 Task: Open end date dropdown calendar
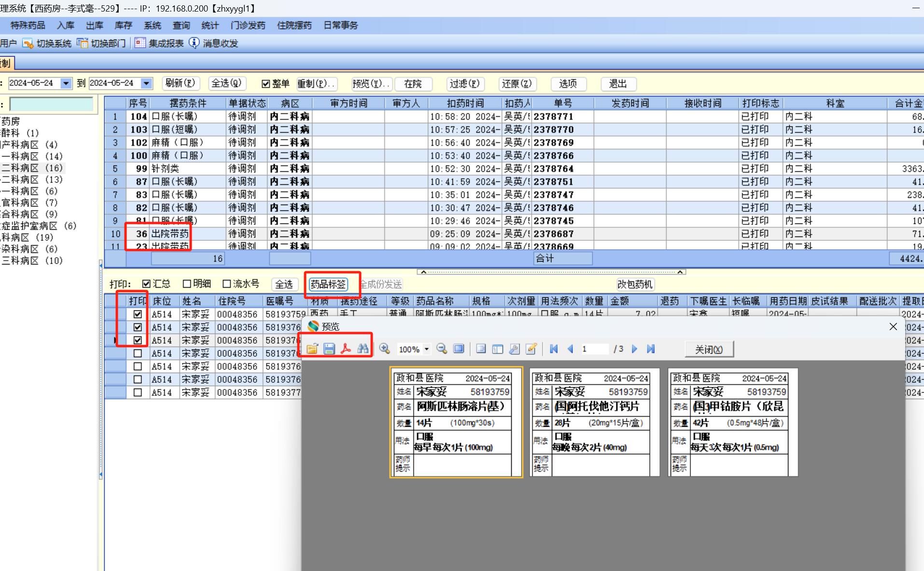[146, 84]
